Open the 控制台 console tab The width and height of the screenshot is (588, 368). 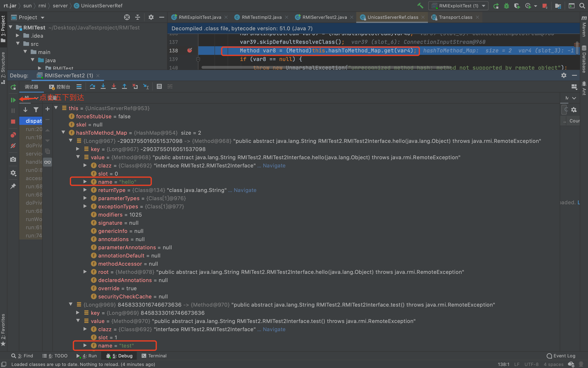pos(60,87)
